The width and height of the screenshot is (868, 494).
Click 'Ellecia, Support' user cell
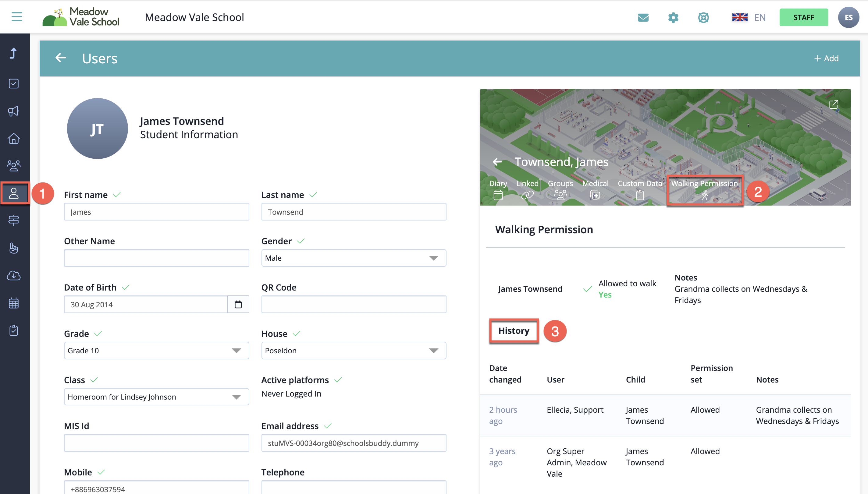coord(575,410)
